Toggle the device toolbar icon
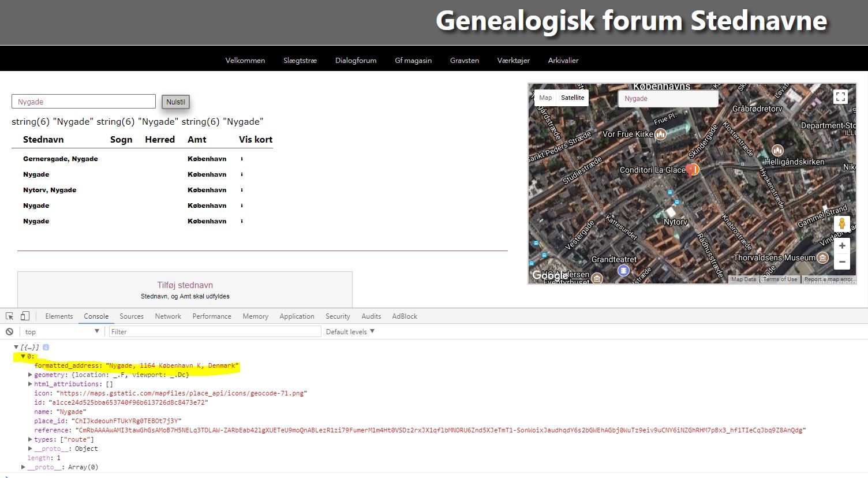This screenshot has height=478, width=868. [x=25, y=316]
